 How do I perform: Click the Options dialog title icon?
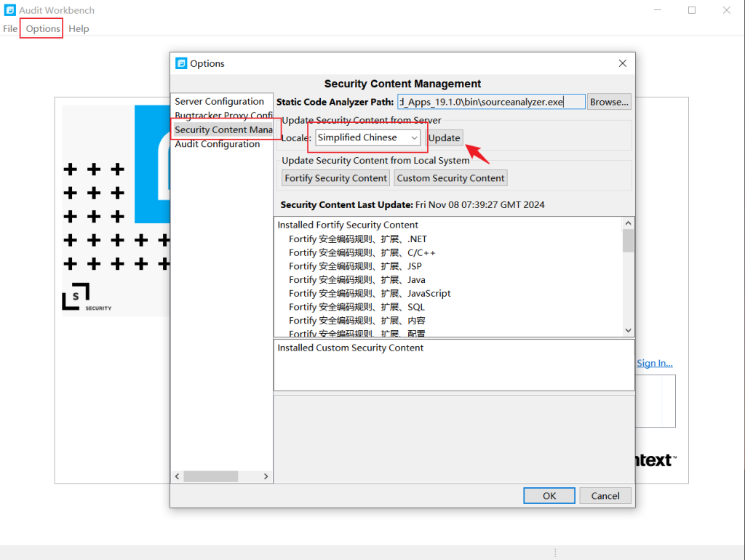(181, 63)
